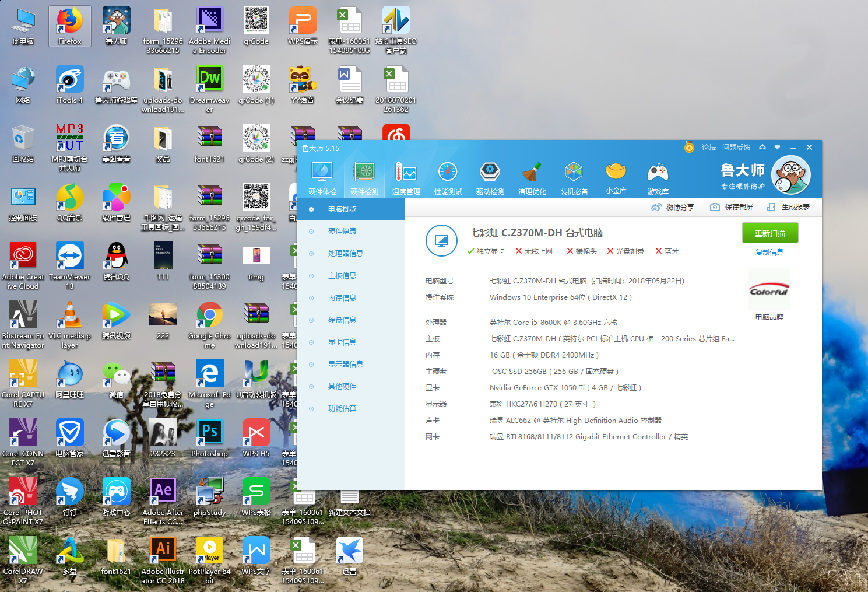Screen dimensions: 868x592
Task: Open the 问题反馈 feedback link
Action: pos(736,148)
